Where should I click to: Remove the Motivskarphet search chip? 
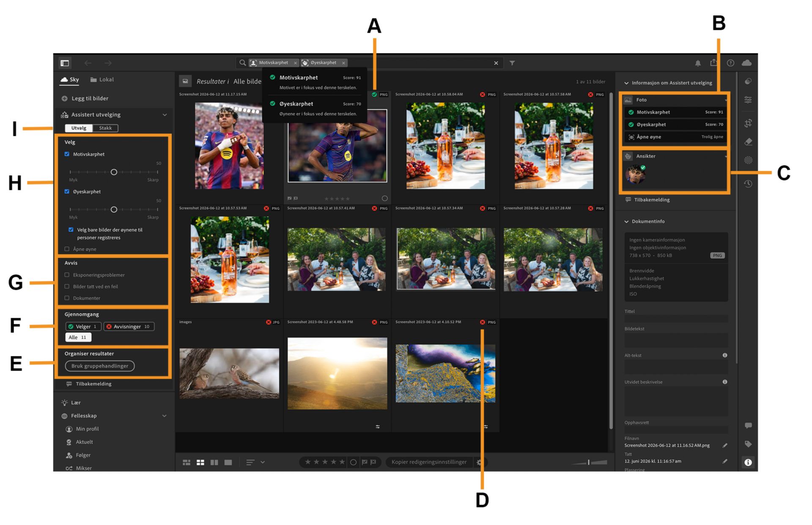295,63
